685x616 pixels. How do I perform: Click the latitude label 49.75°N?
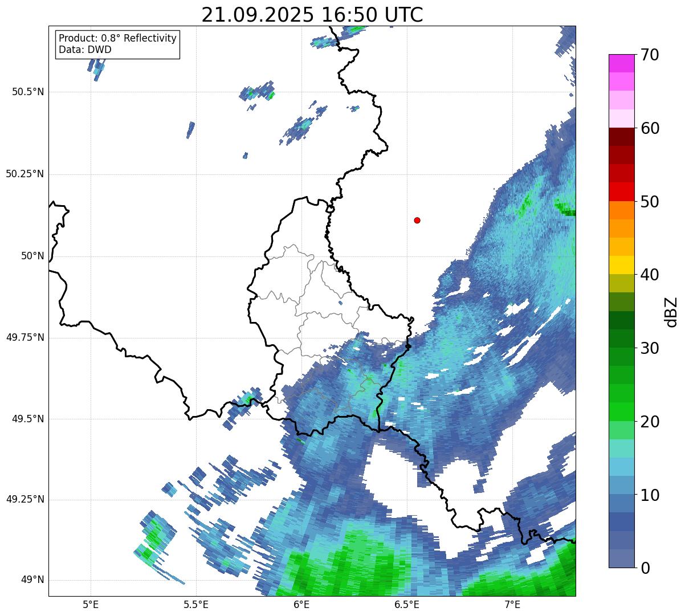25,337
